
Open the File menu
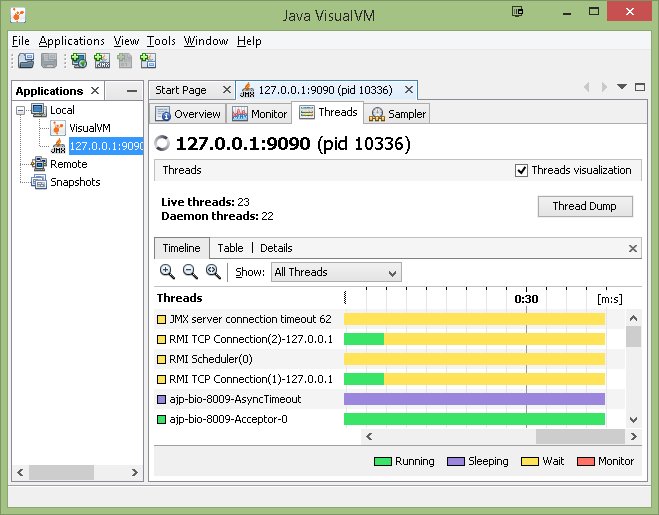click(x=21, y=41)
